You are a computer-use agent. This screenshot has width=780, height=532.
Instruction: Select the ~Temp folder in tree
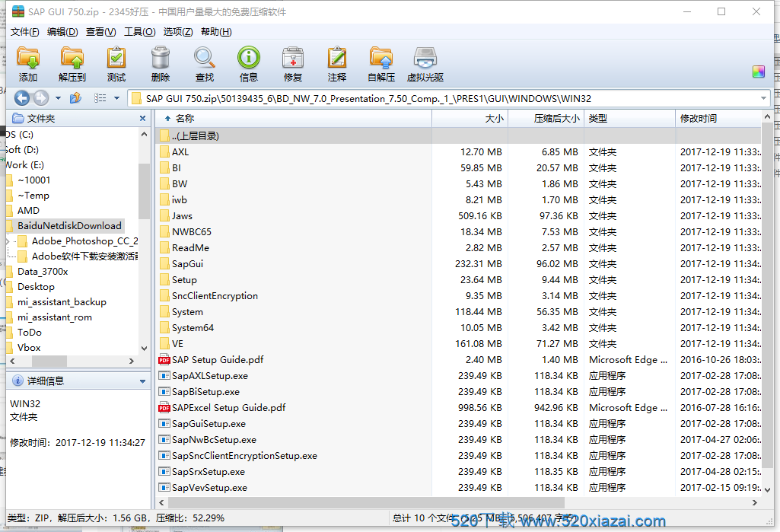point(33,195)
